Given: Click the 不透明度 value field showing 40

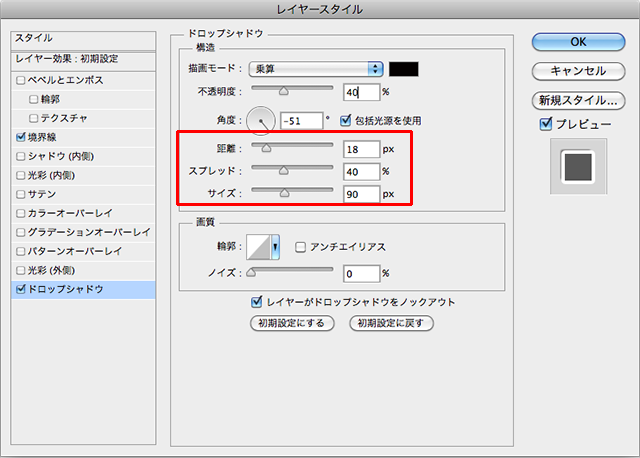Looking at the screenshot, I should [x=361, y=92].
